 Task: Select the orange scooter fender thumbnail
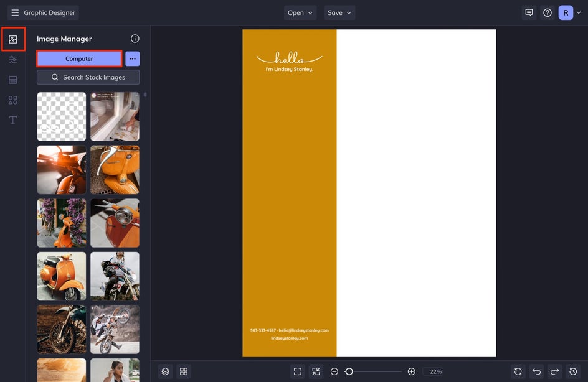pyautogui.click(x=115, y=170)
